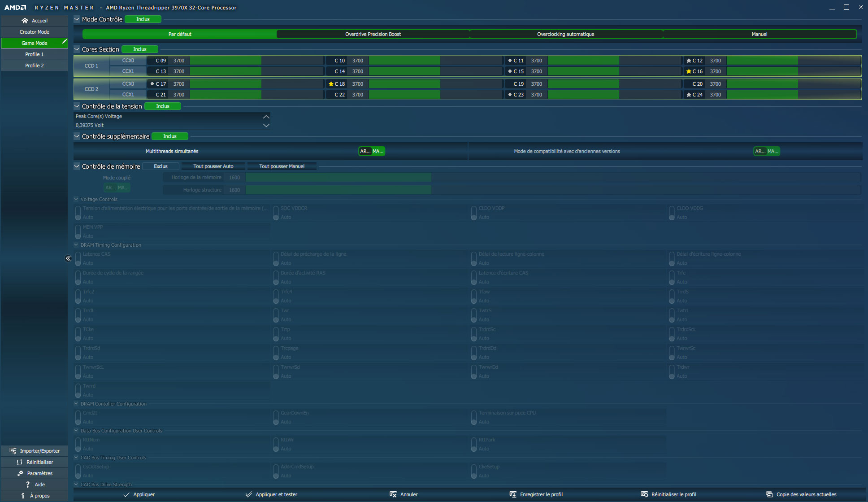This screenshot has height=502, width=868.
Task: Increase Peak Core Voltage with up arrow
Action: click(x=266, y=117)
